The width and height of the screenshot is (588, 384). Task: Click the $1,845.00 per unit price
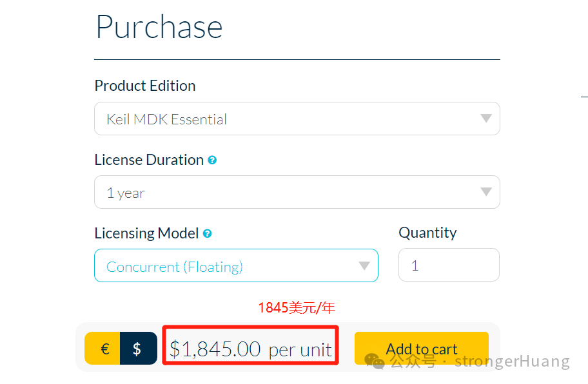coord(251,349)
